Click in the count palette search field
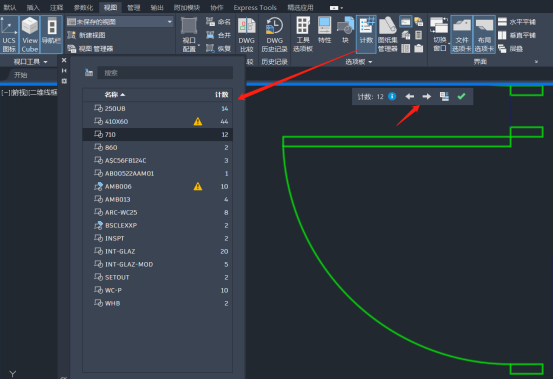Viewport: 553px width, 380px height. point(165,73)
